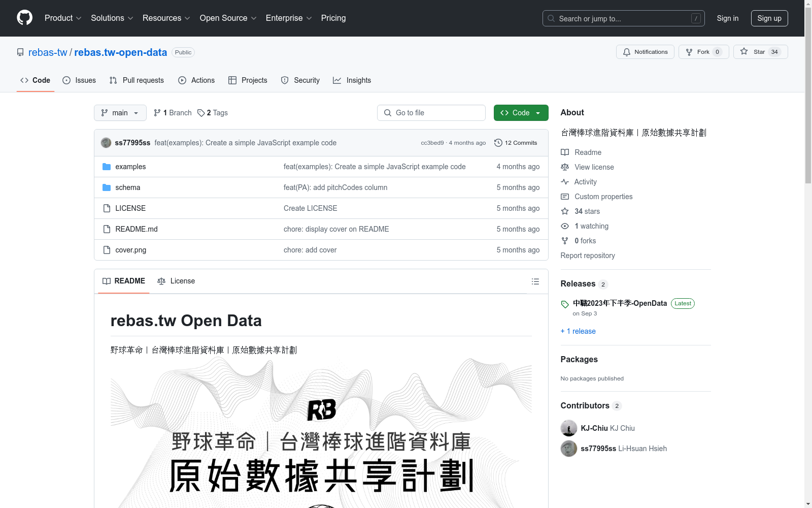Click the Go to file input

(431, 113)
